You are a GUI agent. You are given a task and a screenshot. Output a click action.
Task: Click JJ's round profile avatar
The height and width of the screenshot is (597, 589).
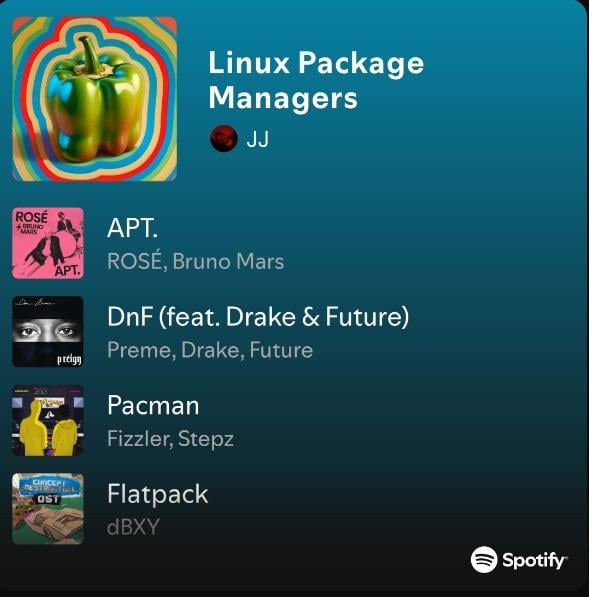coord(224,138)
